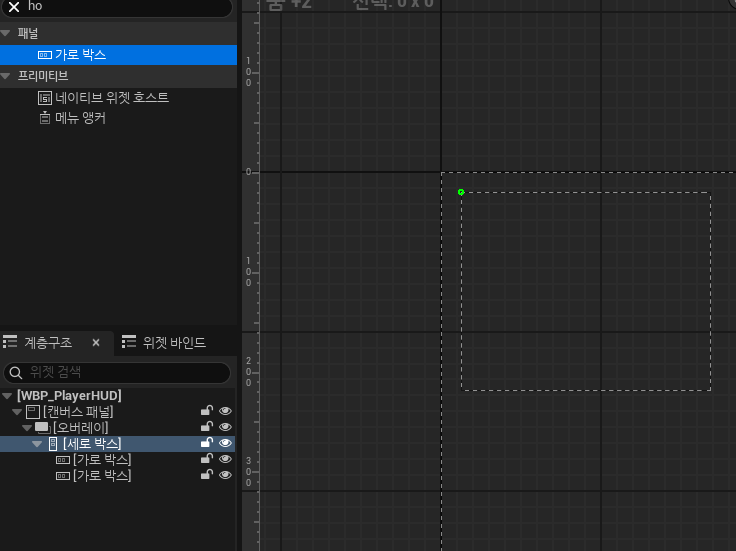Select the 가로 박스 palette item icon
The height and width of the screenshot is (551, 736).
click(45, 55)
